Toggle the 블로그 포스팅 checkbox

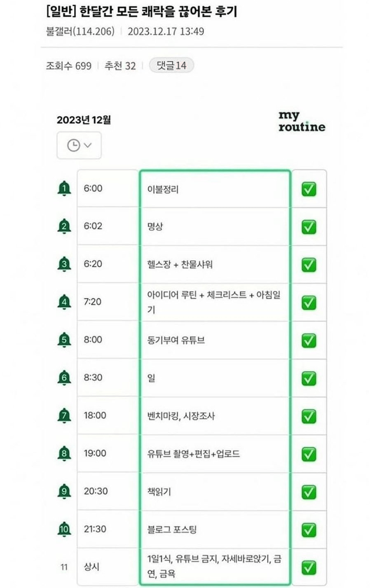pyautogui.click(x=309, y=530)
